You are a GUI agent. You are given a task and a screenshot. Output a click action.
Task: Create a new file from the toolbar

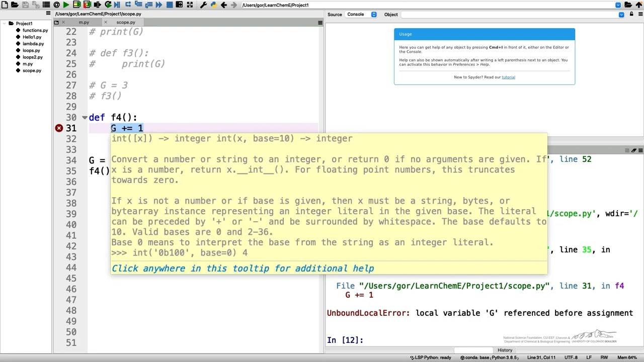(5, 5)
